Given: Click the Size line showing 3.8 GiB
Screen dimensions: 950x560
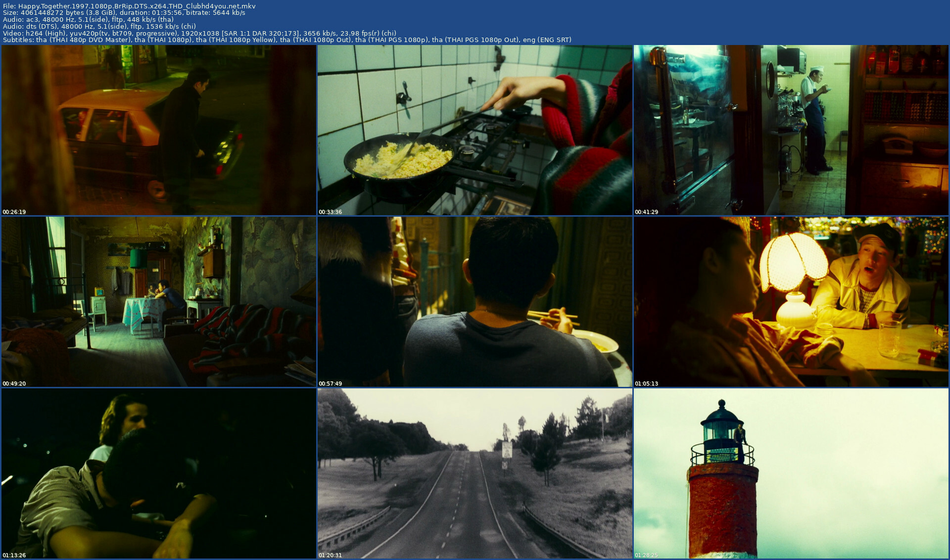Looking at the screenshot, I should pos(124,13).
